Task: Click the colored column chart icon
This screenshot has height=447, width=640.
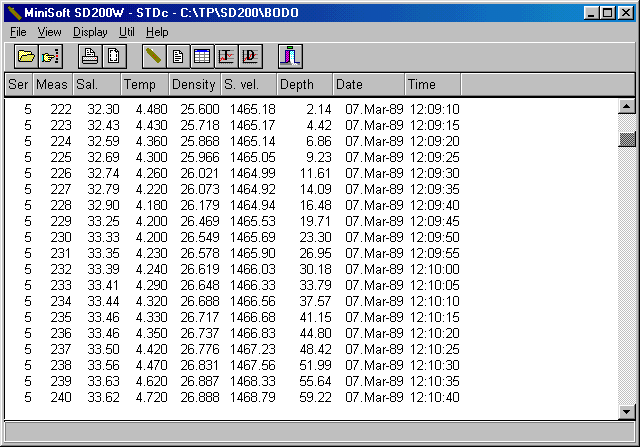Action: pos(290,56)
